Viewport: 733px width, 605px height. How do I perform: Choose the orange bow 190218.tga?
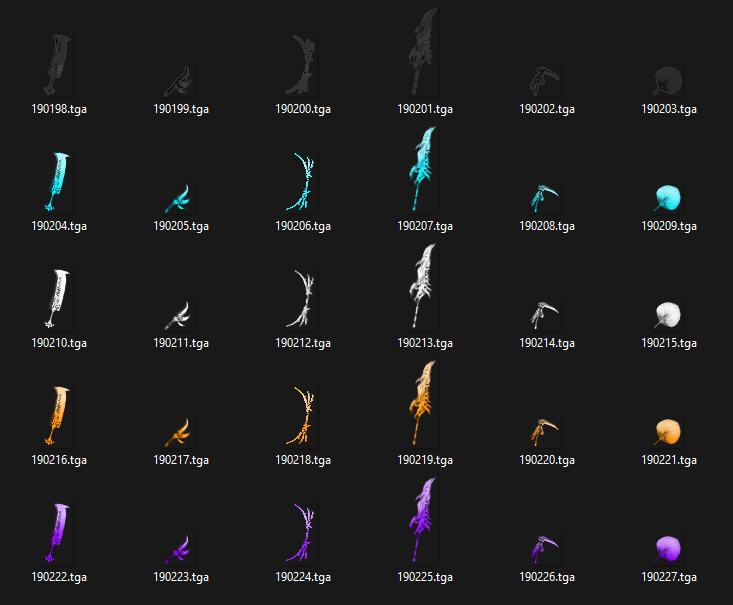[302, 416]
